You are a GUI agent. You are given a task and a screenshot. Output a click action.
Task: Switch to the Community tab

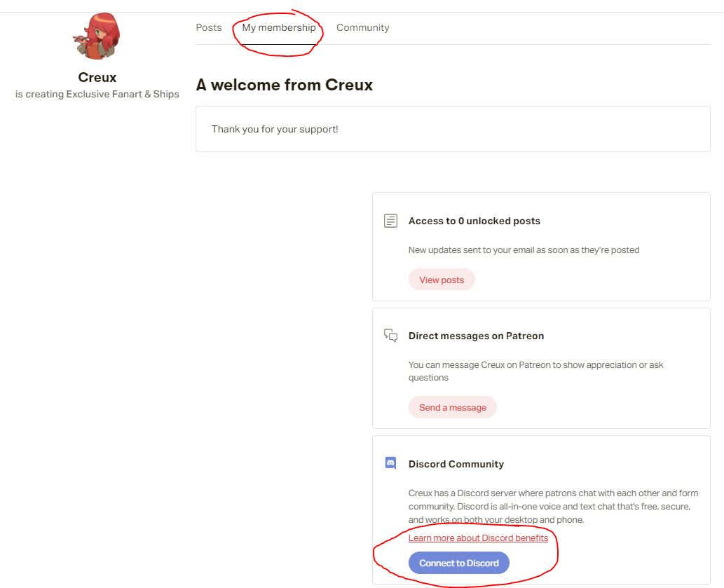[363, 28]
